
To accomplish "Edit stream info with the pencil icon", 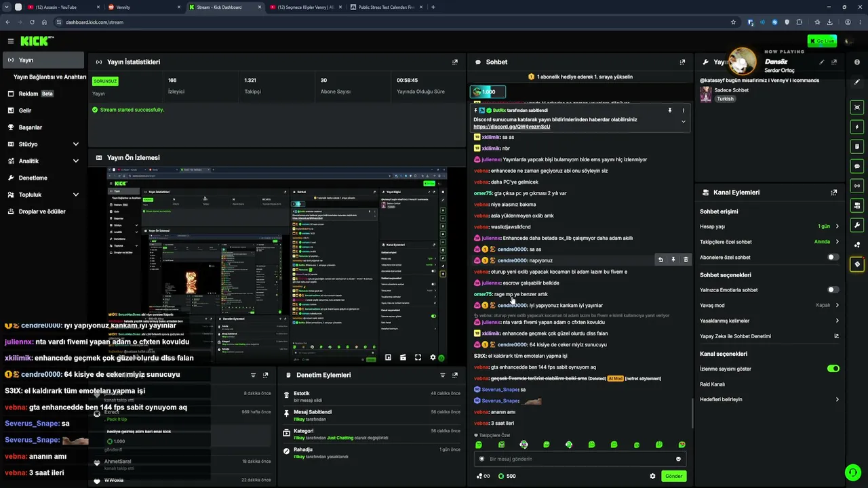I will 822,62.
